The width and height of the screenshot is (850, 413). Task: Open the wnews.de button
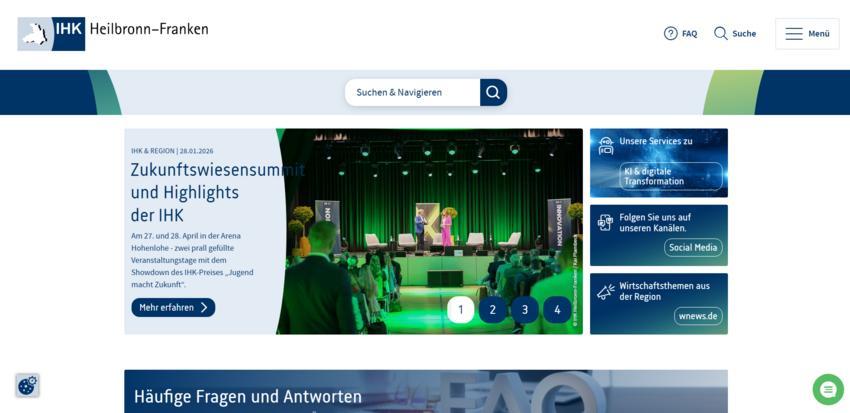(x=698, y=316)
